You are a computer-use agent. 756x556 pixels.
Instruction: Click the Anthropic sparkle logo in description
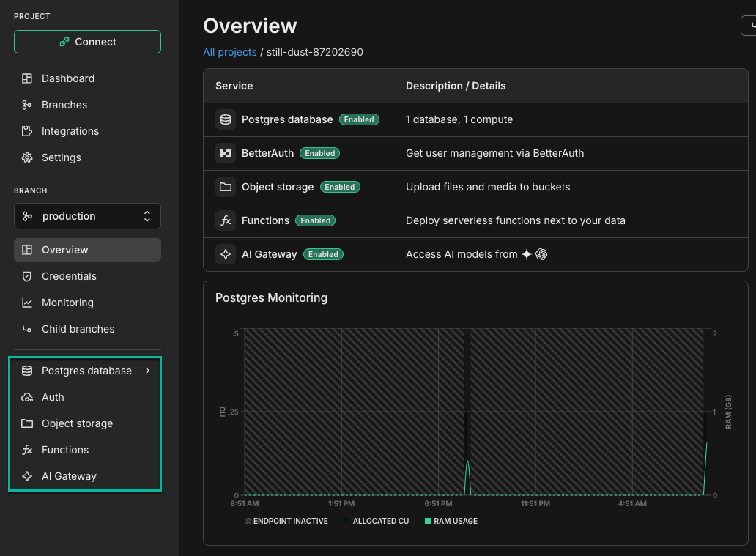point(527,254)
